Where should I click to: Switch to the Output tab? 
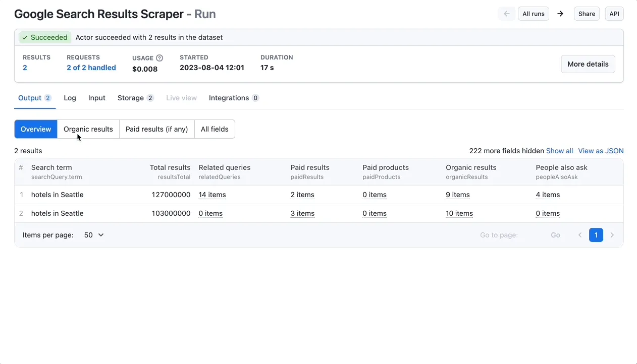click(35, 98)
